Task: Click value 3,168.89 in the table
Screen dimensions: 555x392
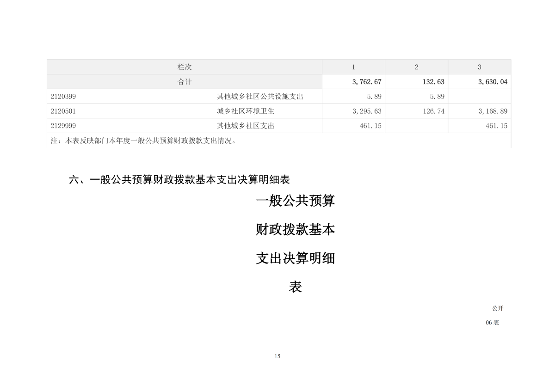Action: [480, 111]
